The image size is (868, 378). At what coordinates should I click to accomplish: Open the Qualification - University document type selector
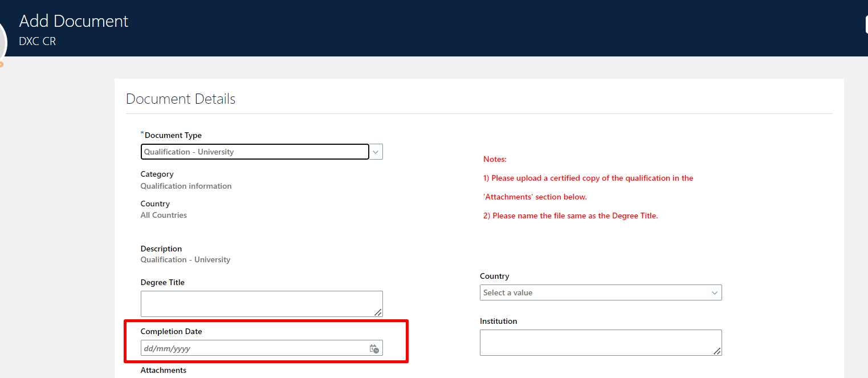[255, 152]
